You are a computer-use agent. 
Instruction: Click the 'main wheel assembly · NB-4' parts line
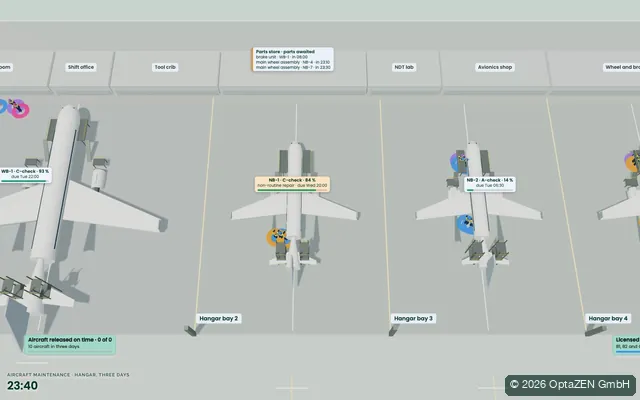click(x=293, y=62)
